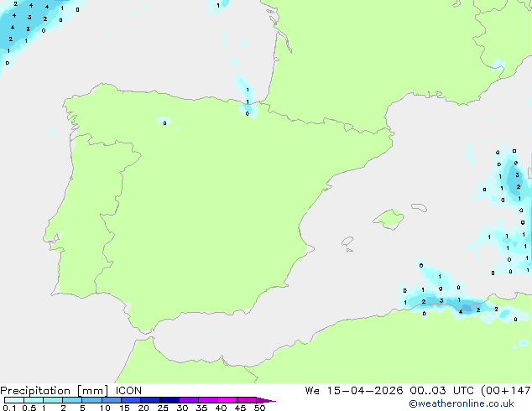Open the weatheronline.co.uk link
The width and height of the screenshot is (532, 411).
tap(462, 403)
